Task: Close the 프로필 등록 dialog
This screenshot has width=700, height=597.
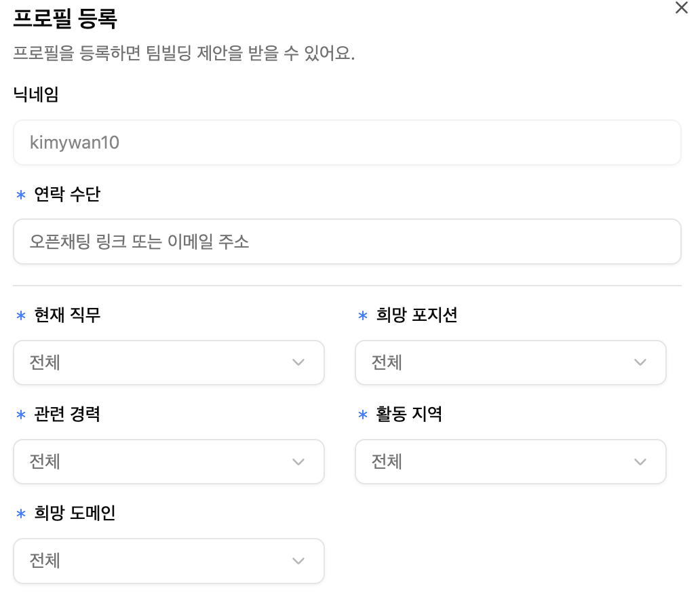Action: point(682,8)
